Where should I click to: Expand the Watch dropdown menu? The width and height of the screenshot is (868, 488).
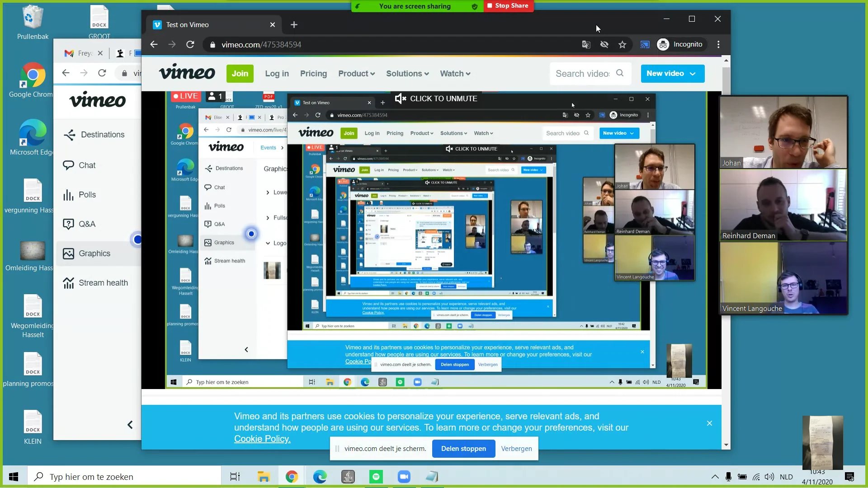click(x=455, y=74)
